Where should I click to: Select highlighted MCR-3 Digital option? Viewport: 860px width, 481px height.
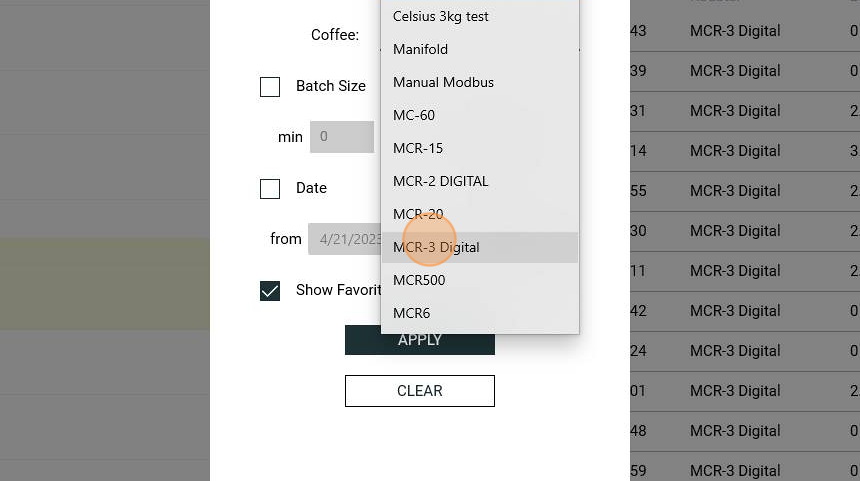pyautogui.click(x=480, y=247)
